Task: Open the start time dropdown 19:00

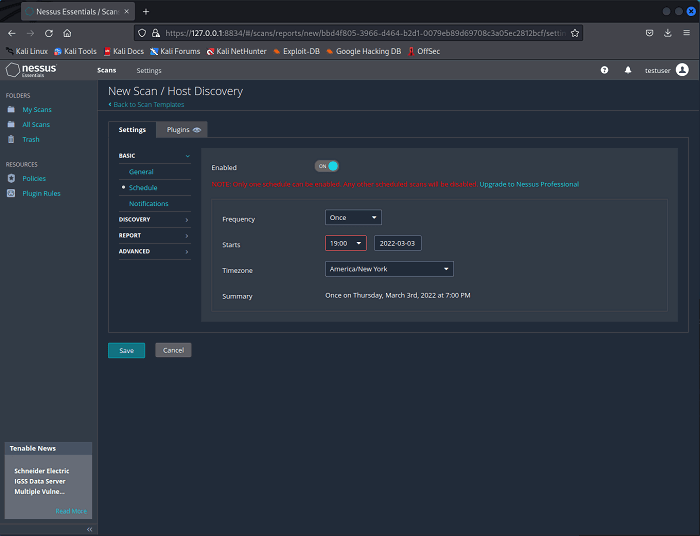Action: click(x=346, y=243)
